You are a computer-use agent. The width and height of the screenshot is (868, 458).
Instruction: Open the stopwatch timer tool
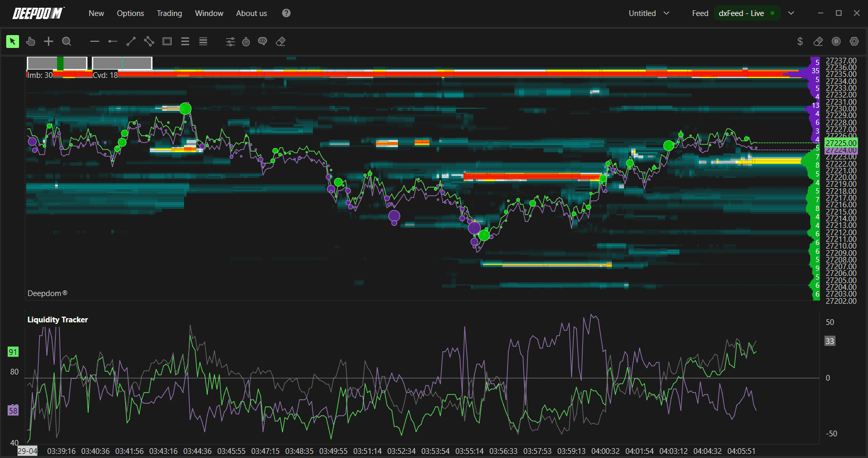point(246,41)
